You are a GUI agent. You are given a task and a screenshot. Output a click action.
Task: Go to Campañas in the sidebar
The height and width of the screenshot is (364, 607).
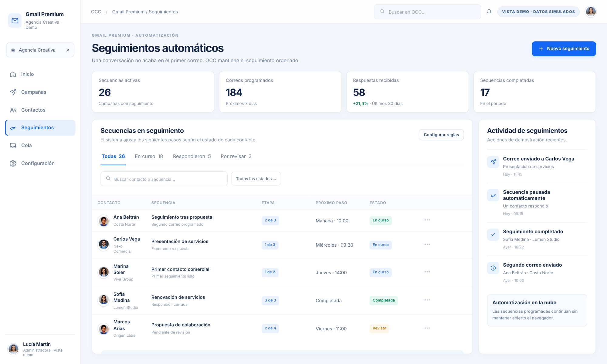pyautogui.click(x=40, y=92)
